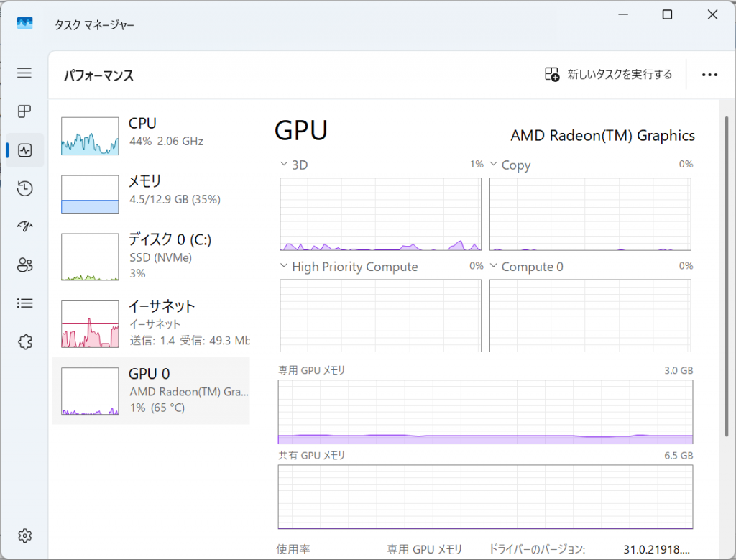The image size is (736, 560).
Task: Open the Processes page icon
Action: tap(24, 111)
